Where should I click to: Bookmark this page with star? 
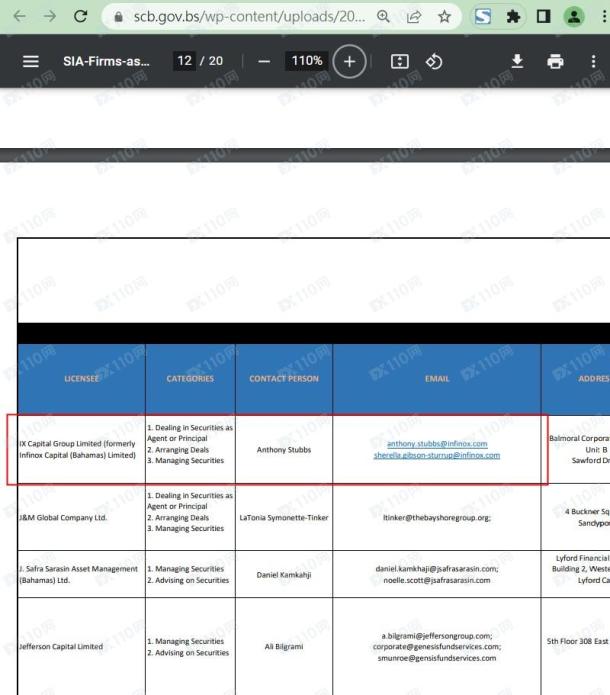point(444,17)
